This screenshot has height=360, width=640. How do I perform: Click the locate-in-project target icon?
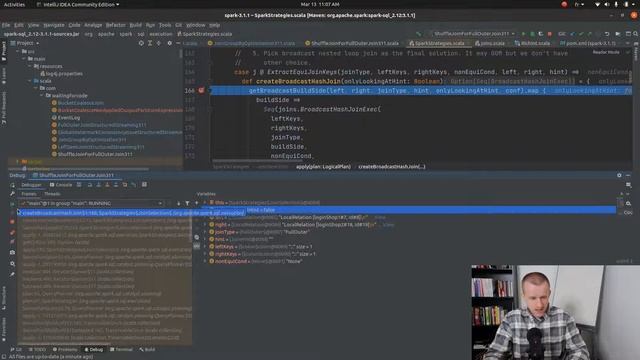point(141,43)
